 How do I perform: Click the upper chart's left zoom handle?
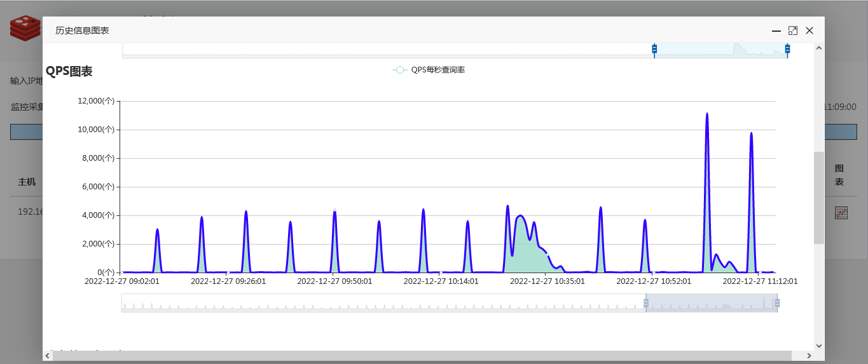(654, 49)
